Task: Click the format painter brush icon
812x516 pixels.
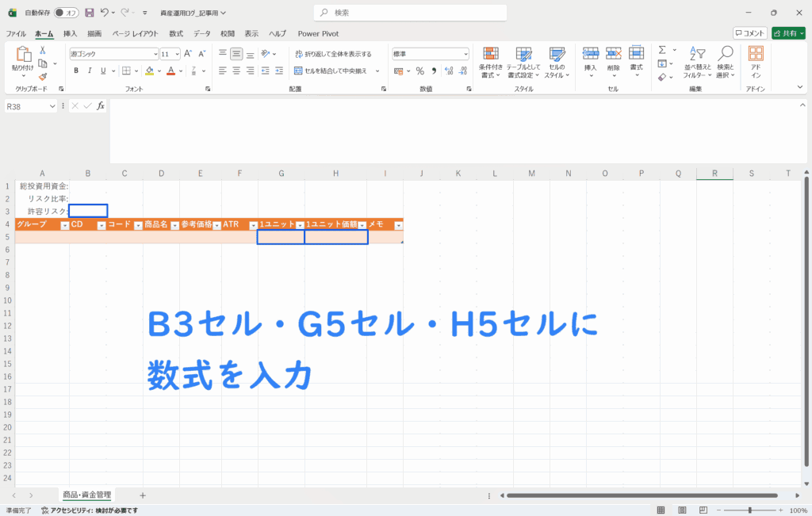Action: tap(43, 77)
